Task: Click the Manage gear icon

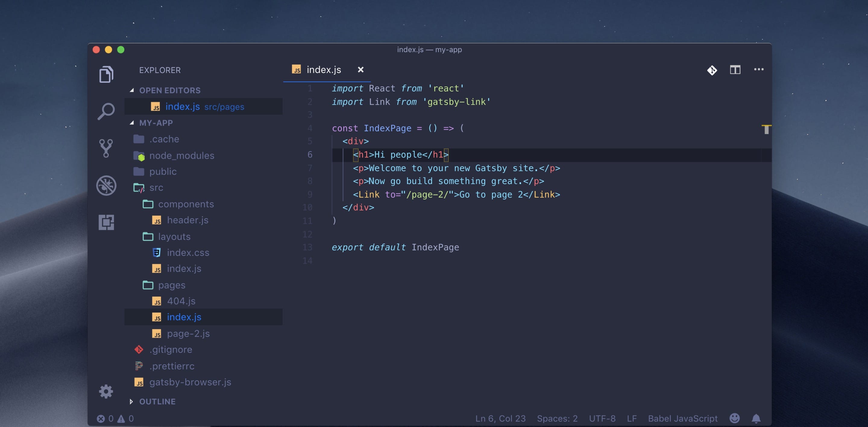Action: (106, 391)
